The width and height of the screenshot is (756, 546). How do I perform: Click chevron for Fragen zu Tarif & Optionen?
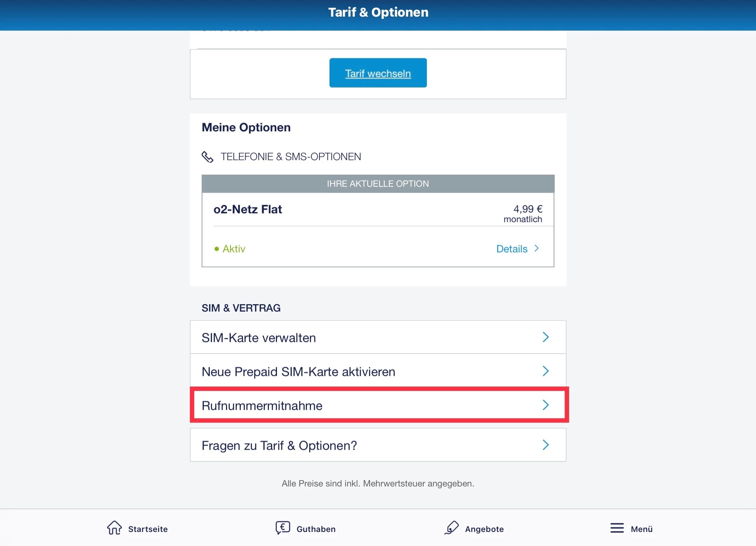(545, 445)
